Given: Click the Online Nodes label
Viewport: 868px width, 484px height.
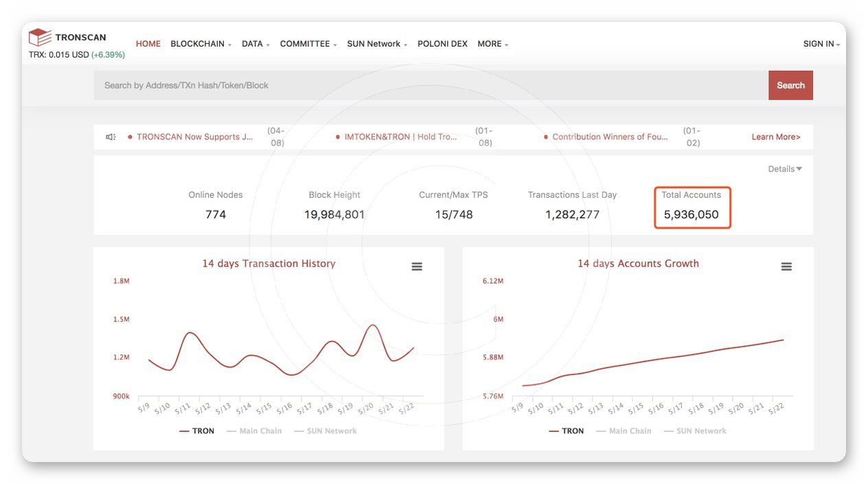Looking at the screenshot, I should pos(216,195).
